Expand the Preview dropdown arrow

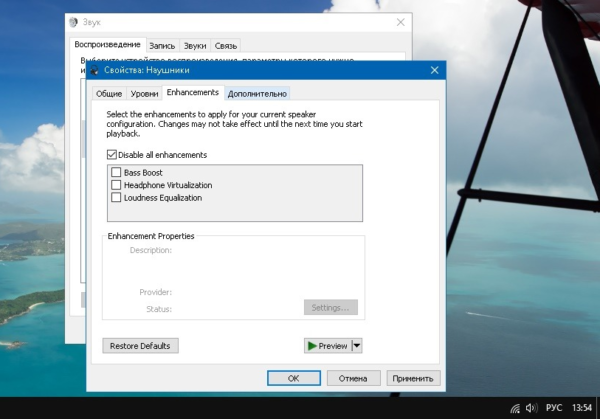357,346
